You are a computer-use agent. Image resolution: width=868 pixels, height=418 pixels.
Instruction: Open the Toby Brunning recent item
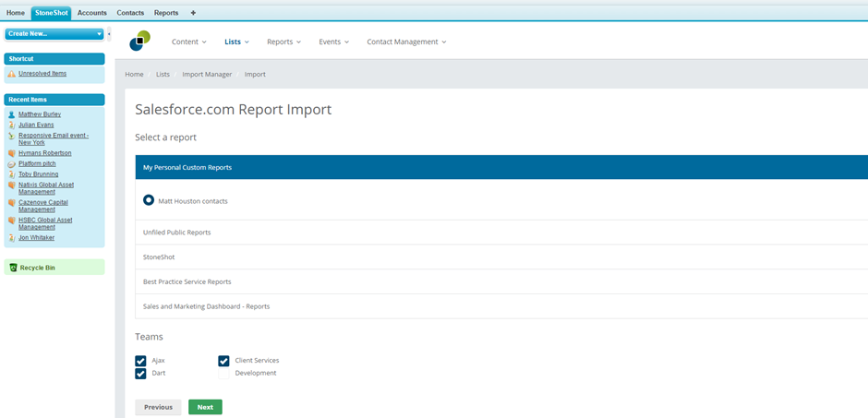click(x=38, y=174)
